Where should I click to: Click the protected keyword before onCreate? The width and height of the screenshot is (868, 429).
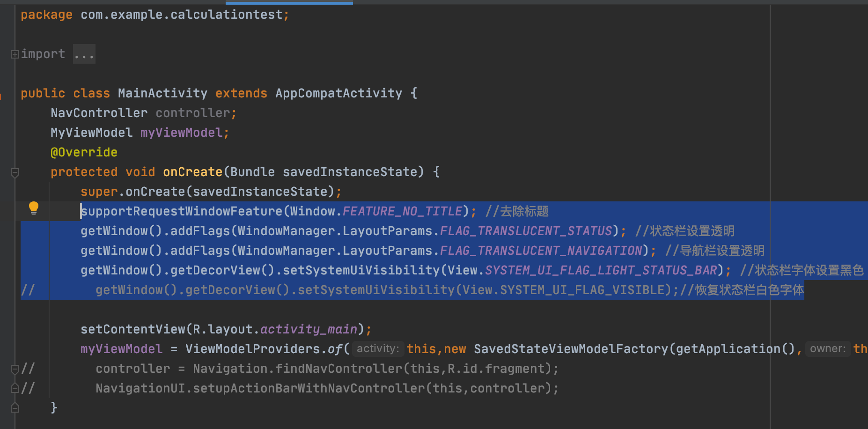point(84,172)
